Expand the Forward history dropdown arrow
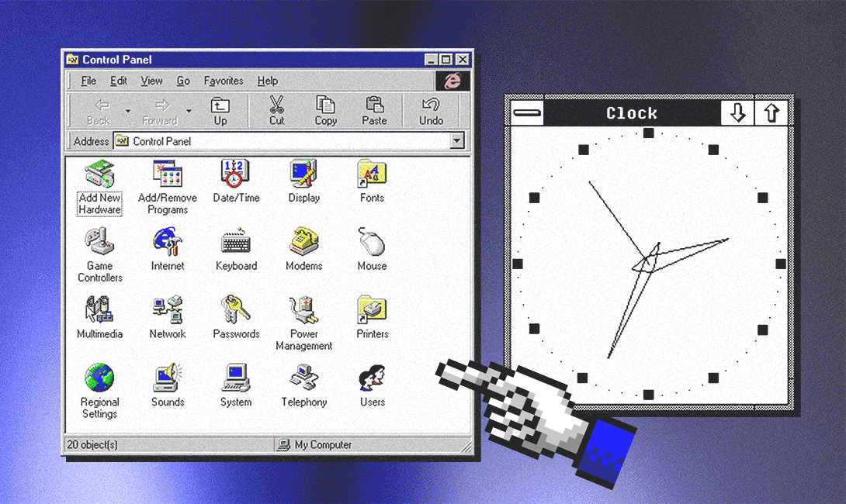The height and width of the screenshot is (504, 846). coord(189,112)
